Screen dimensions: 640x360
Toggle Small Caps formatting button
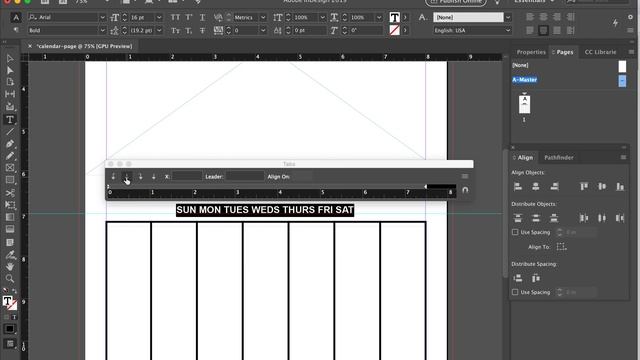(x=175, y=31)
